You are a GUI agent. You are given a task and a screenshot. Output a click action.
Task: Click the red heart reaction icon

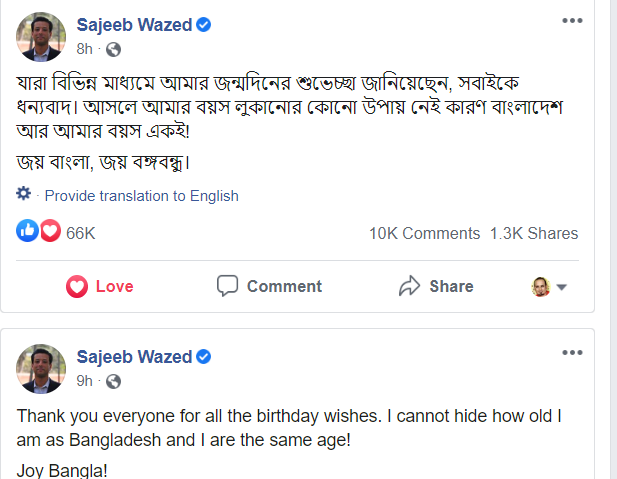pyautogui.click(x=50, y=230)
